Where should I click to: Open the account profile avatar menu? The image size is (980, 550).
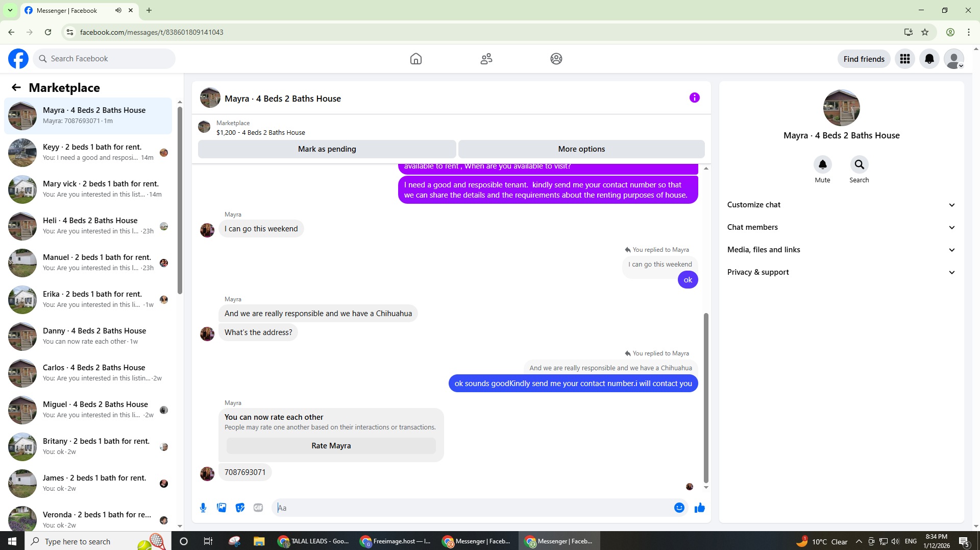point(954,59)
